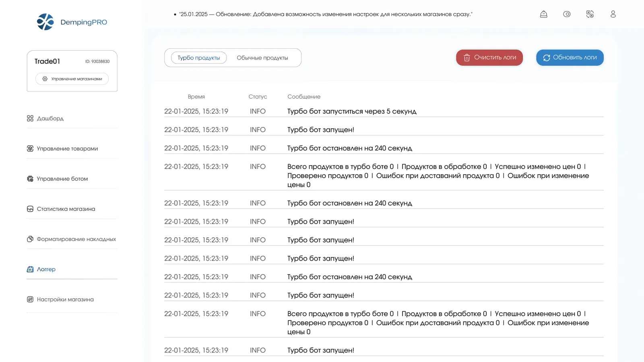Click the Статус column header

point(258,97)
